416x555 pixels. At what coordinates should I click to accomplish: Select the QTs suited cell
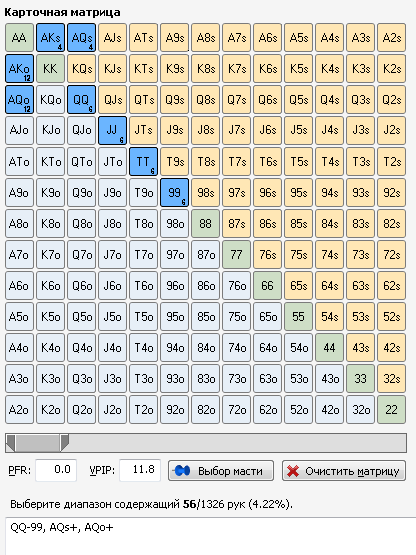143,99
